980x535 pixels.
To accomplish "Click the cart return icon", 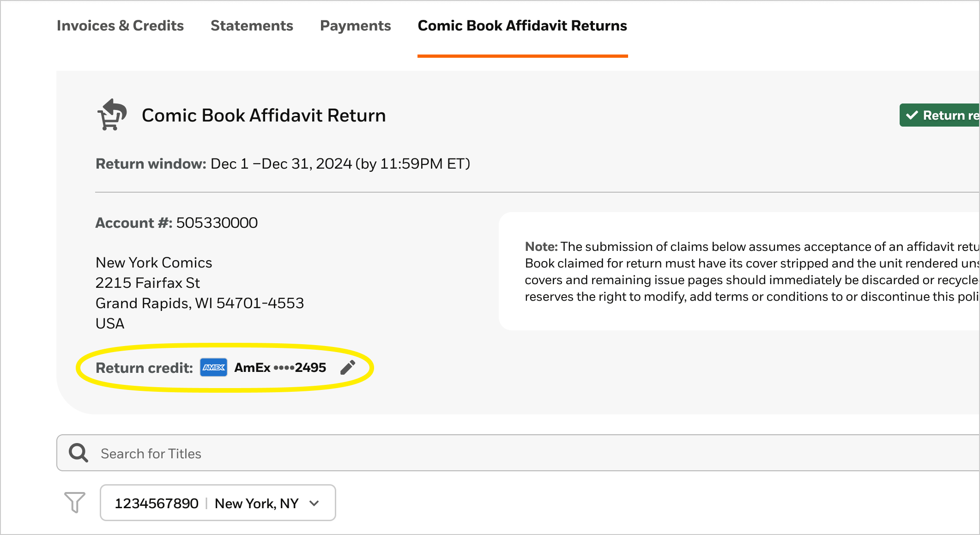I will pyautogui.click(x=112, y=115).
